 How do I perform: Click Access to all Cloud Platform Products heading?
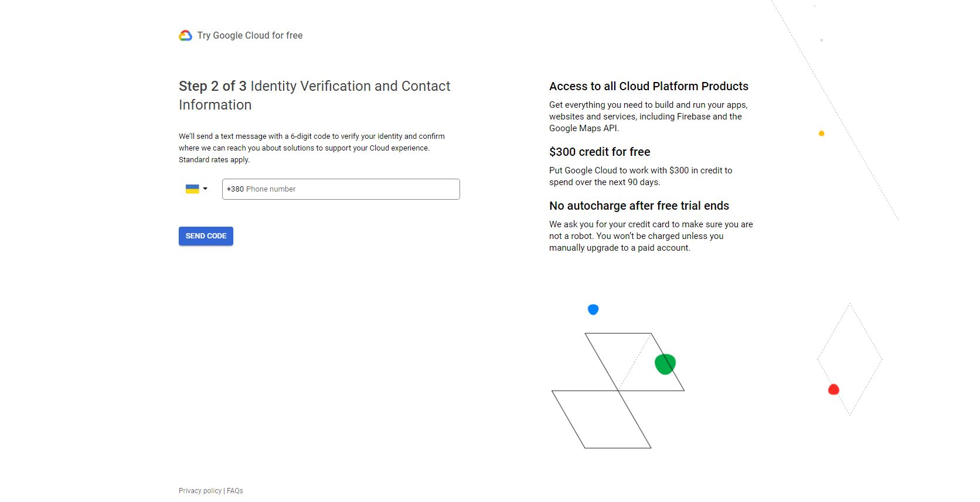click(649, 86)
